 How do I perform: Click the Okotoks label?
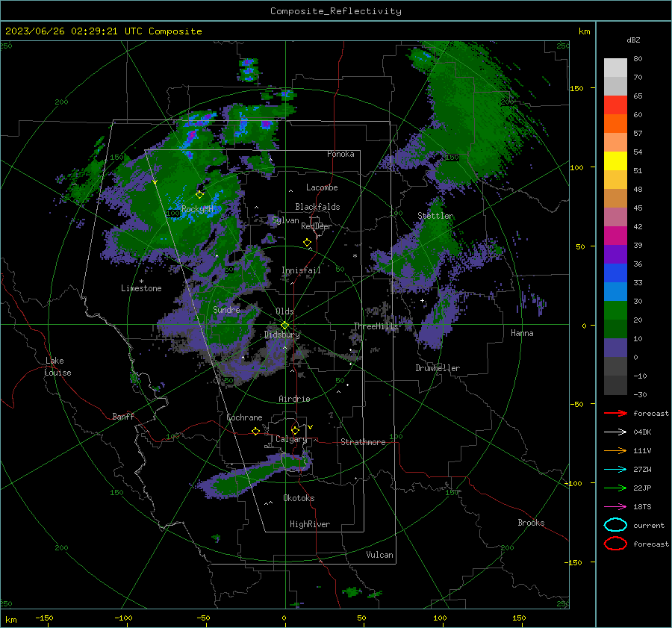click(299, 498)
